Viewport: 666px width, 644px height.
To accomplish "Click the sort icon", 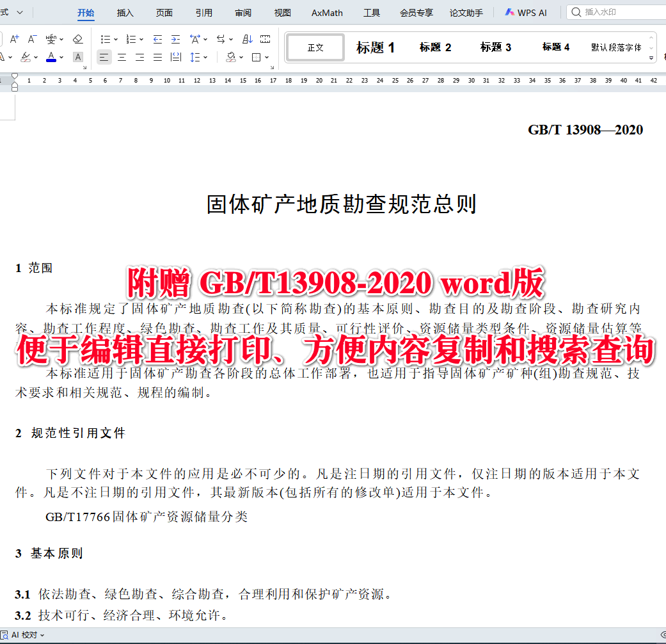I will point(248,39).
